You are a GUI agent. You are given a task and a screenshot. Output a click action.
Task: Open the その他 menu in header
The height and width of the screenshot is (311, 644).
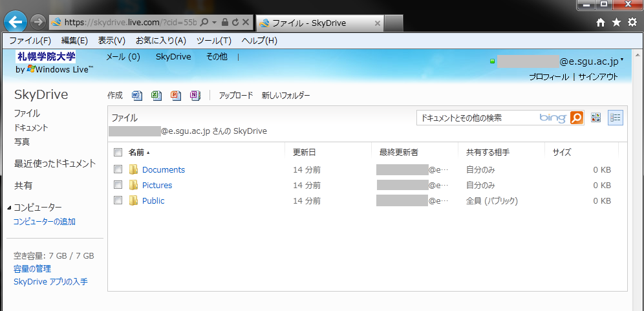point(217,57)
